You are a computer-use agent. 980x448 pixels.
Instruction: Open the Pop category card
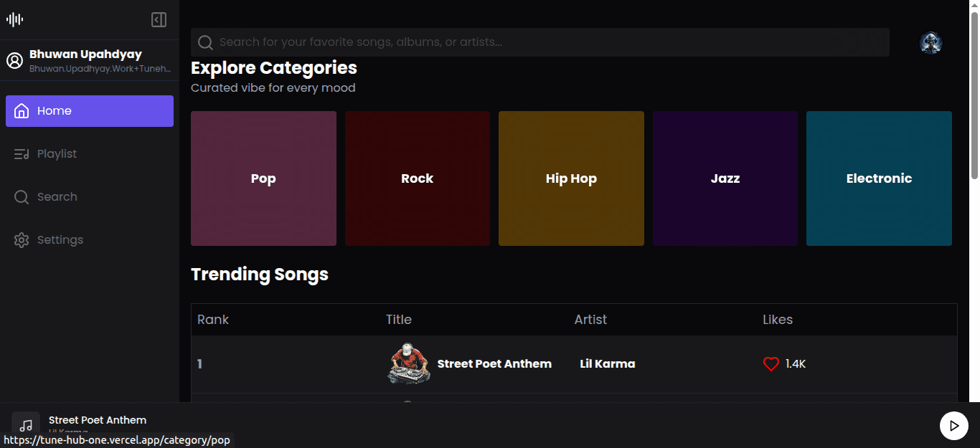coord(263,178)
